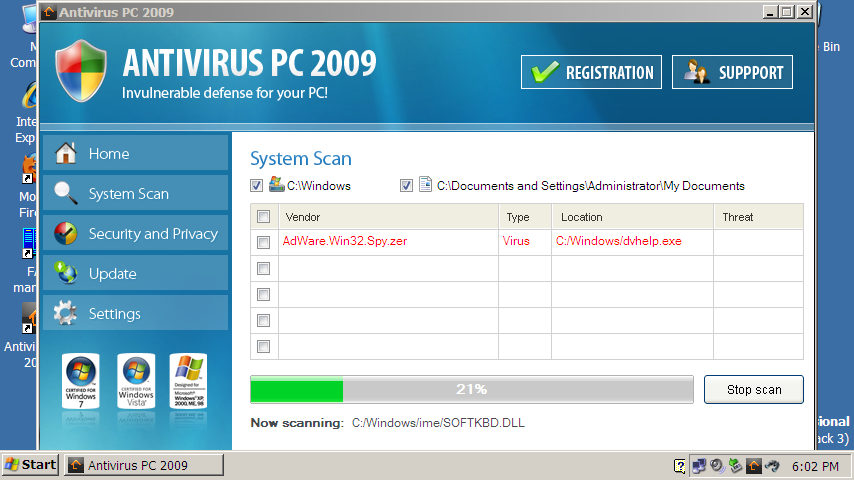Screen dimensions: 854x480
Task: Open the Windows Start menu
Action: pyautogui.click(x=30, y=465)
